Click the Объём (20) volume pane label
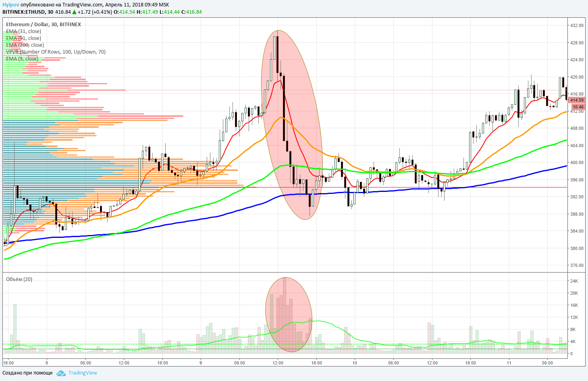Viewport: 588px width, 381px height. pyautogui.click(x=19, y=279)
